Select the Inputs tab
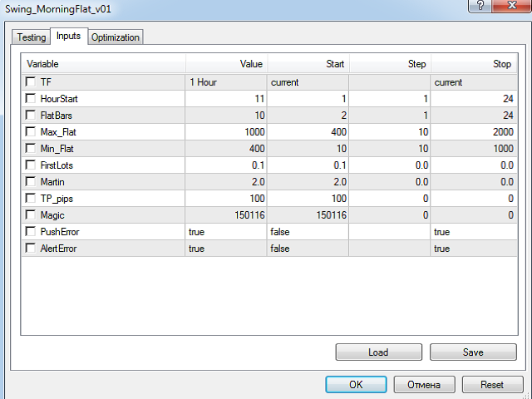 [68, 37]
